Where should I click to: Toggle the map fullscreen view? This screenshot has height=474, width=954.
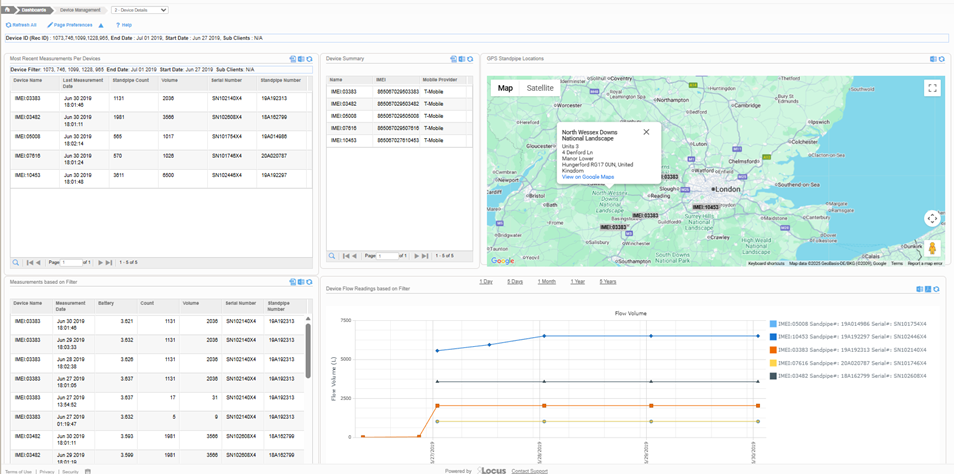point(932,88)
